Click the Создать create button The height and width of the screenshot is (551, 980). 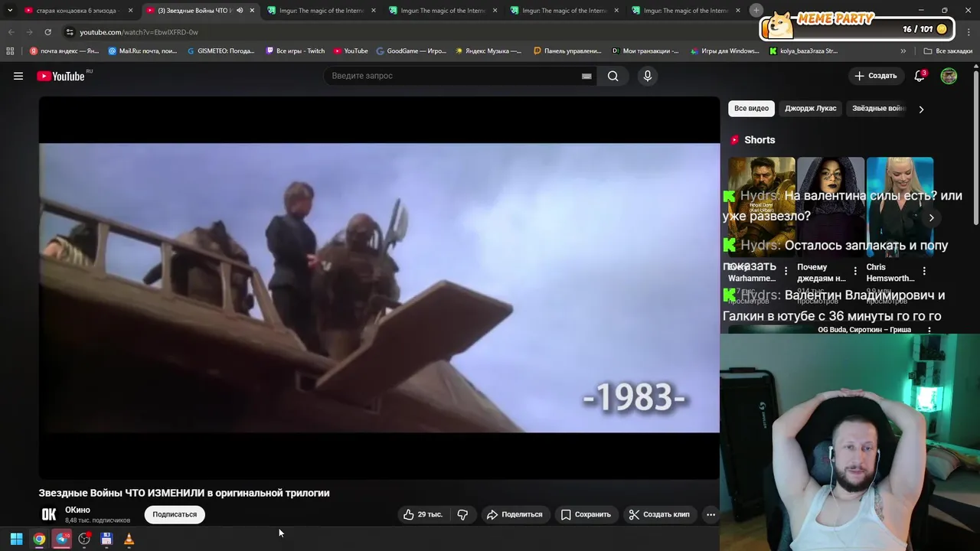pos(876,76)
